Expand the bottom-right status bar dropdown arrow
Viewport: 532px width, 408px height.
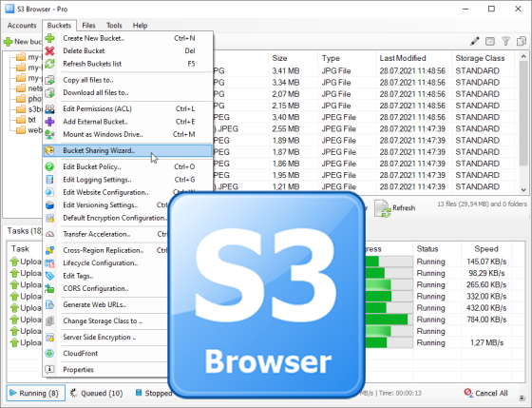point(522,398)
